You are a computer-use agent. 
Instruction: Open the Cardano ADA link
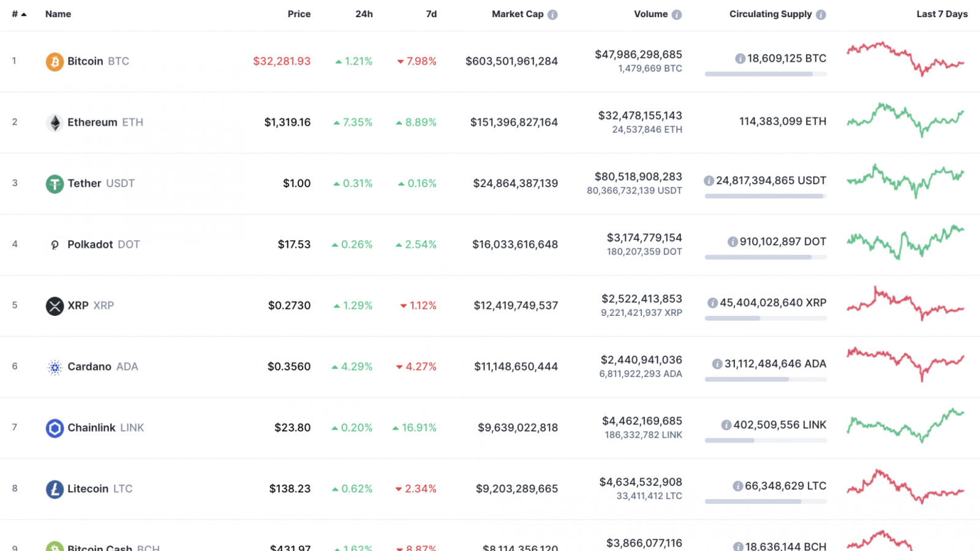point(103,367)
